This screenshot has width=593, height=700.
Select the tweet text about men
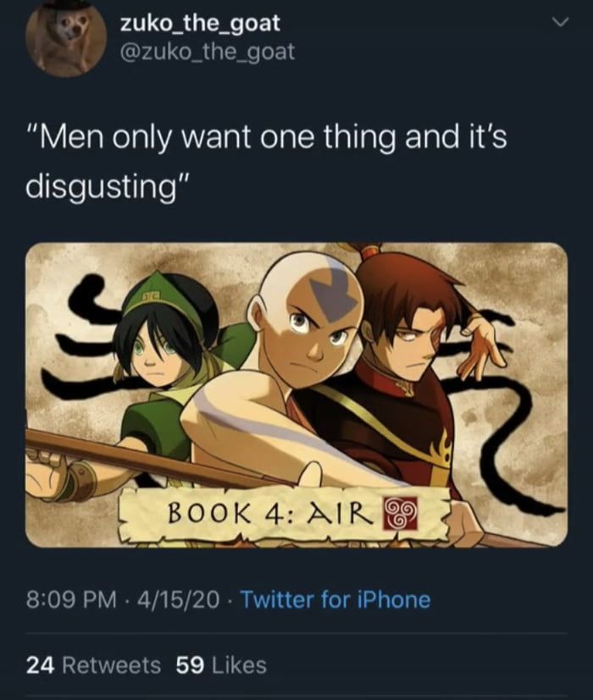point(266,161)
